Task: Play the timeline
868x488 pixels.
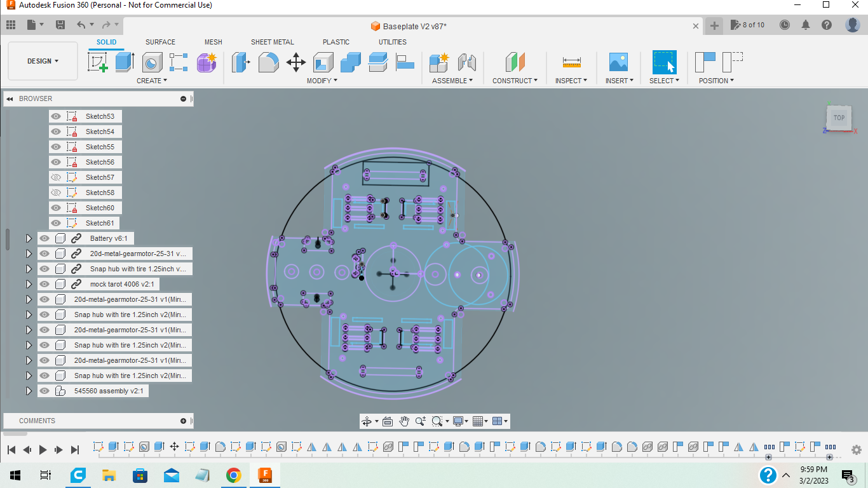Action: pyautogui.click(x=43, y=450)
